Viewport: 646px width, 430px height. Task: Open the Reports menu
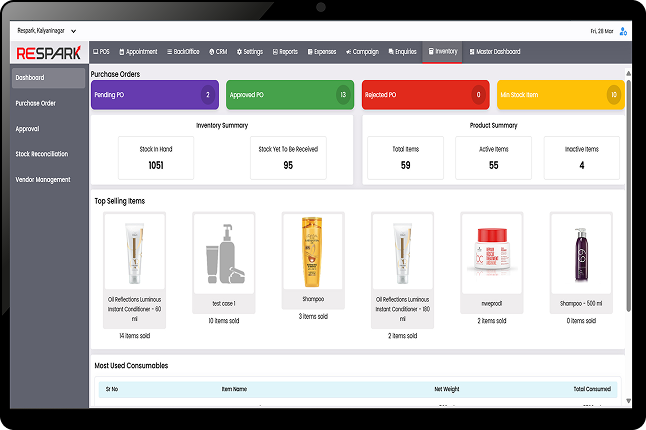point(285,51)
